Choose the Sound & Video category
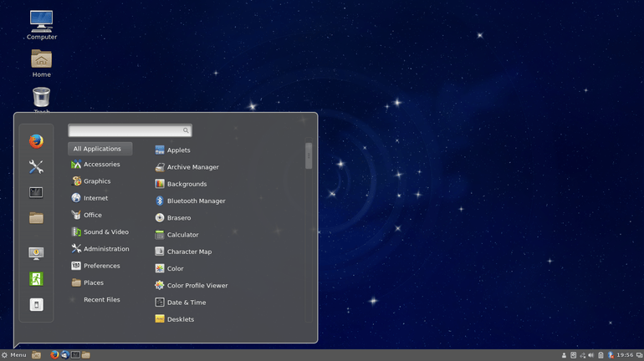The width and height of the screenshot is (644, 361). pos(105,231)
